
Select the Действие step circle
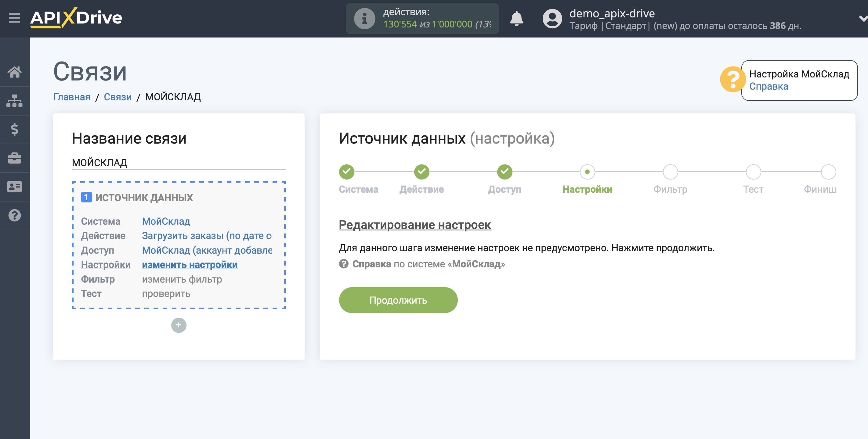421,172
